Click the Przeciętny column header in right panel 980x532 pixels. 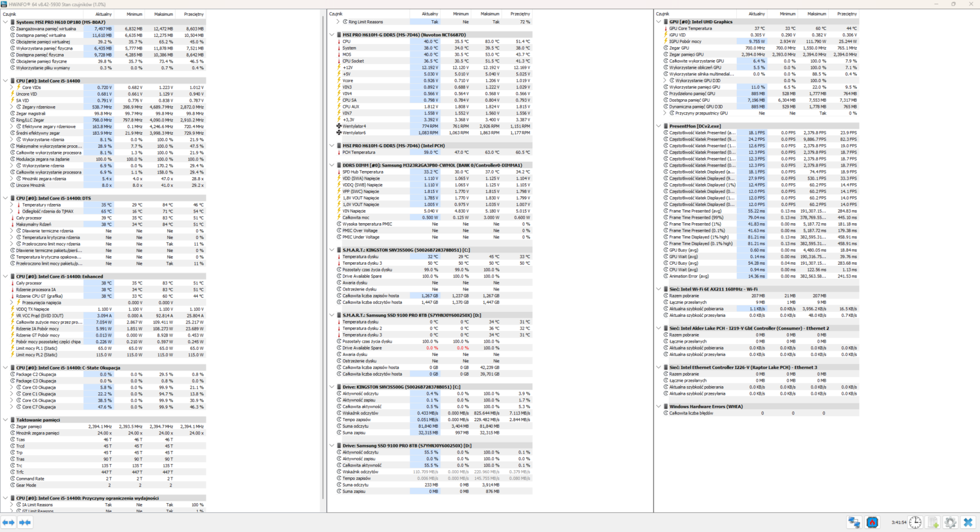[847, 14]
